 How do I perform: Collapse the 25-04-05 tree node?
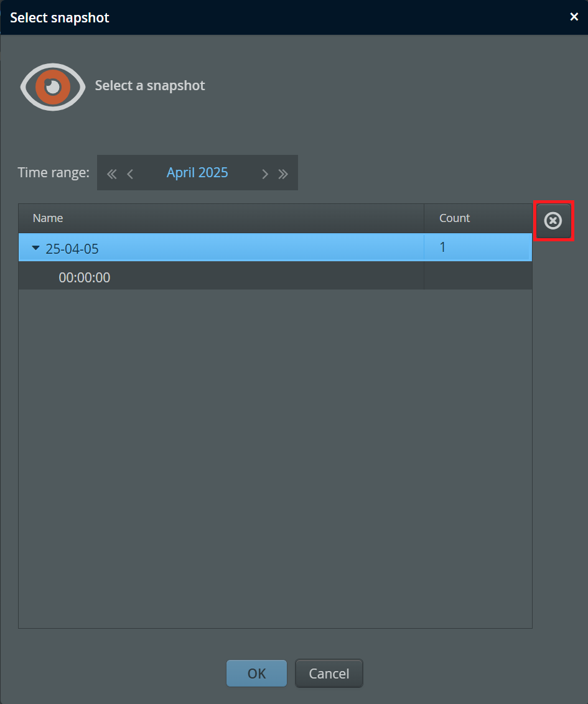[35, 249]
